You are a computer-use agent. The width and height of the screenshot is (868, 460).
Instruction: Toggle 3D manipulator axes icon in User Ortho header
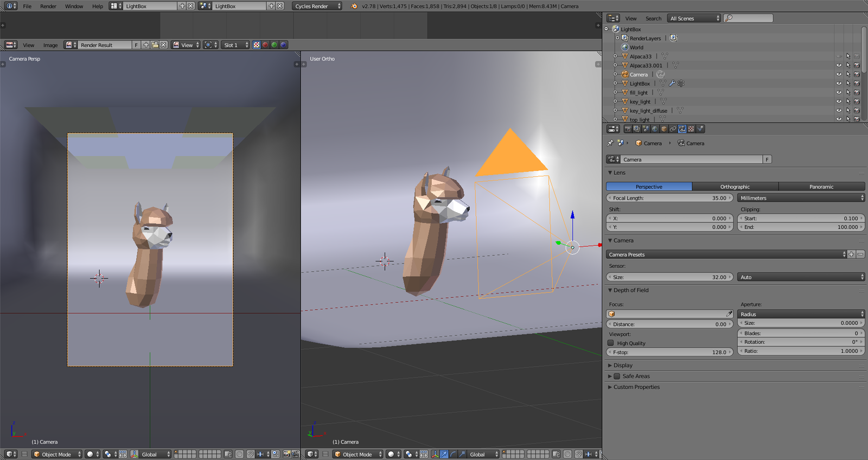coord(435,454)
